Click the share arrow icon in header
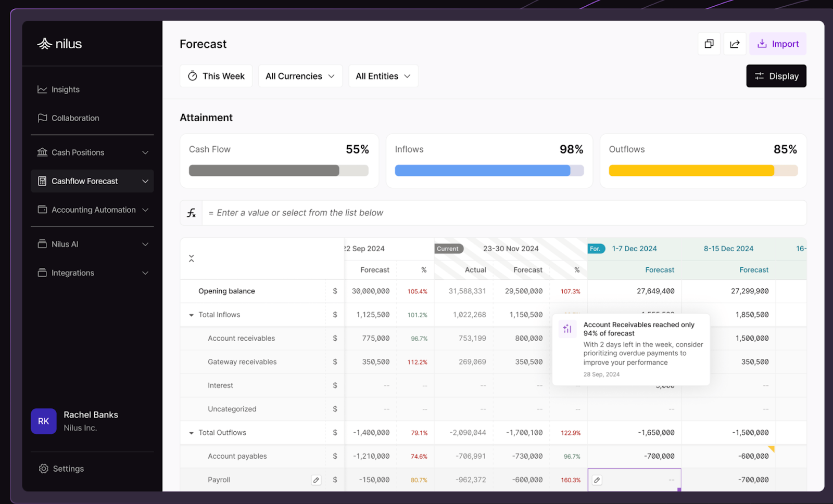 point(735,44)
